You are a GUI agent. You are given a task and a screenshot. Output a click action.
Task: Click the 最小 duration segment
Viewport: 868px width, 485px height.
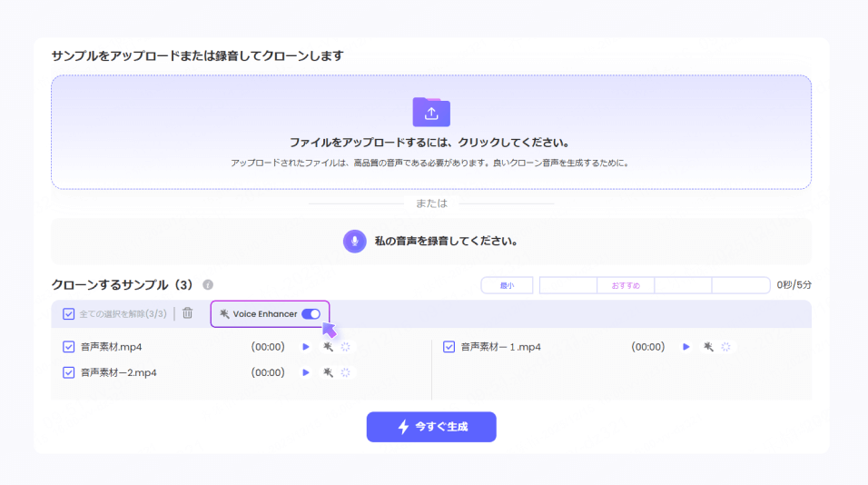[507, 285]
